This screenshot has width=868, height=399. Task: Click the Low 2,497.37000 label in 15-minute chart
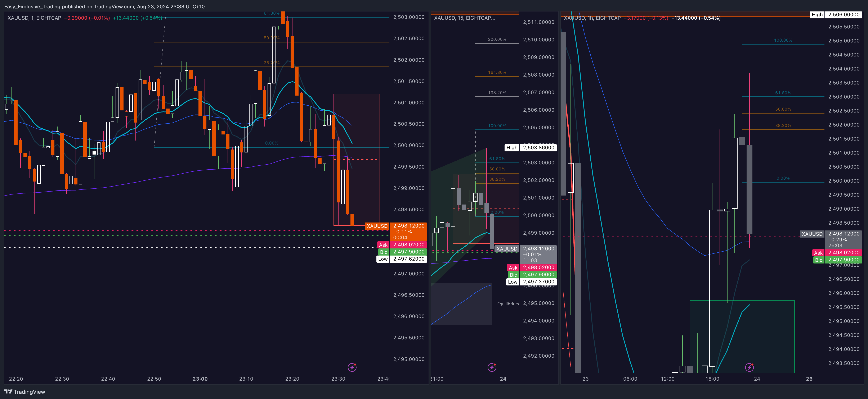(x=531, y=282)
